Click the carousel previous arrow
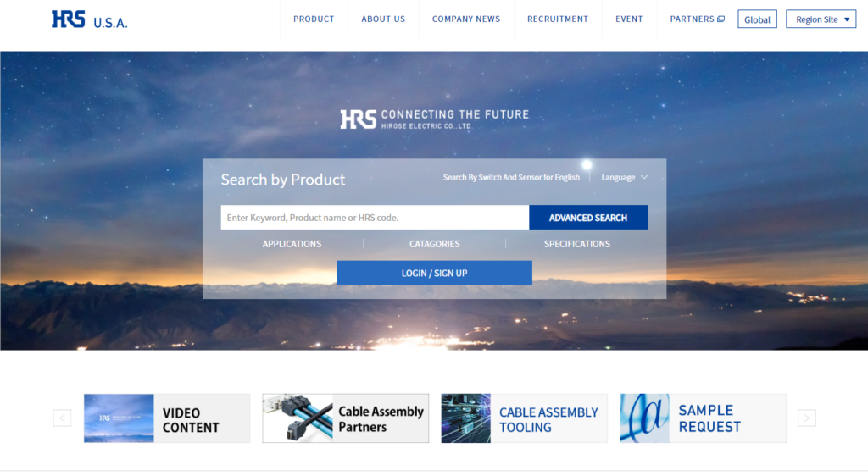This screenshot has height=476, width=868. point(62,418)
